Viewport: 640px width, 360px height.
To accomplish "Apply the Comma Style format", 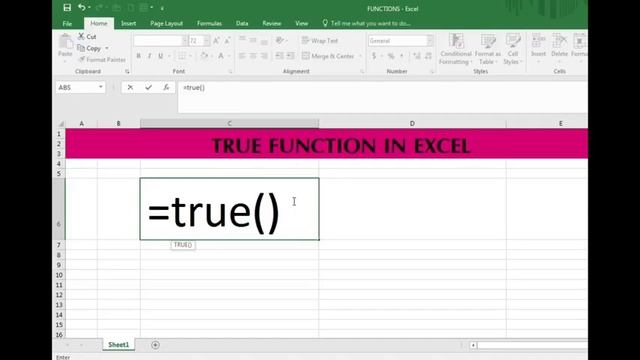I will tap(402, 56).
